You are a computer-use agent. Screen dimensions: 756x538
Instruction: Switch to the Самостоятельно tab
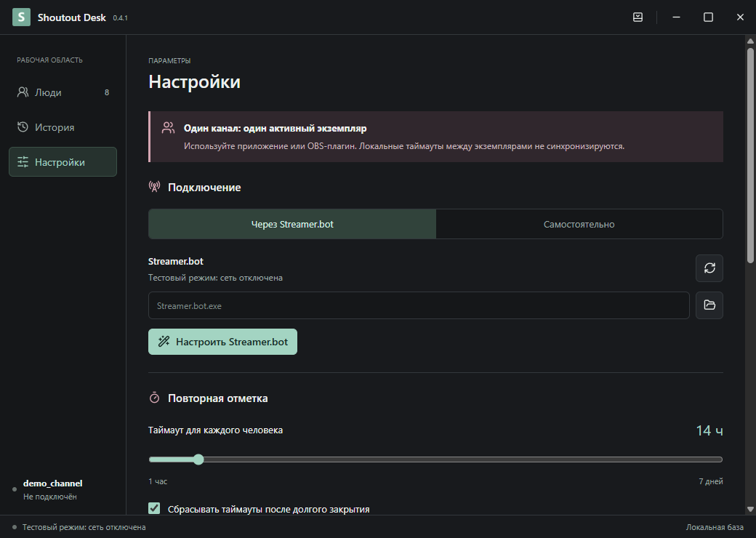point(579,224)
